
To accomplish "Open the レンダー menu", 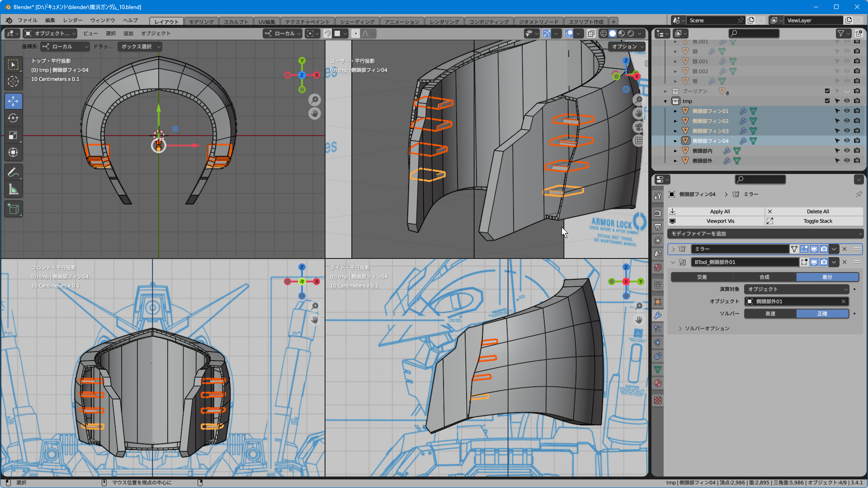I will click(x=73, y=20).
